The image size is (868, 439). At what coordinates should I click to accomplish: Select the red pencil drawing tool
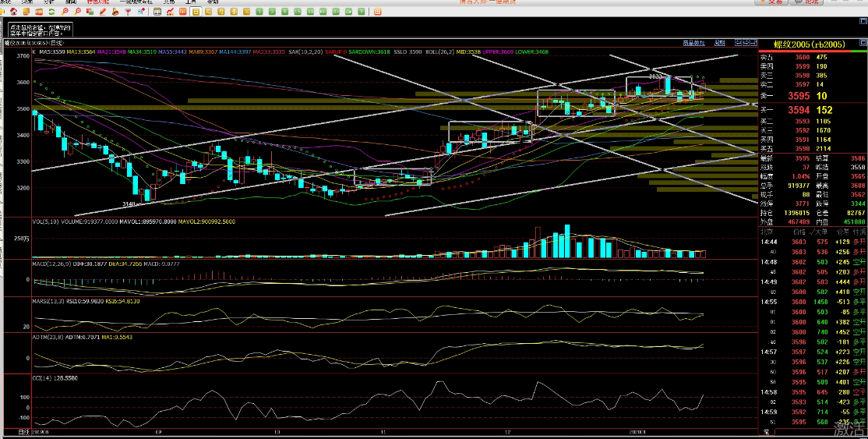(102, 11)
